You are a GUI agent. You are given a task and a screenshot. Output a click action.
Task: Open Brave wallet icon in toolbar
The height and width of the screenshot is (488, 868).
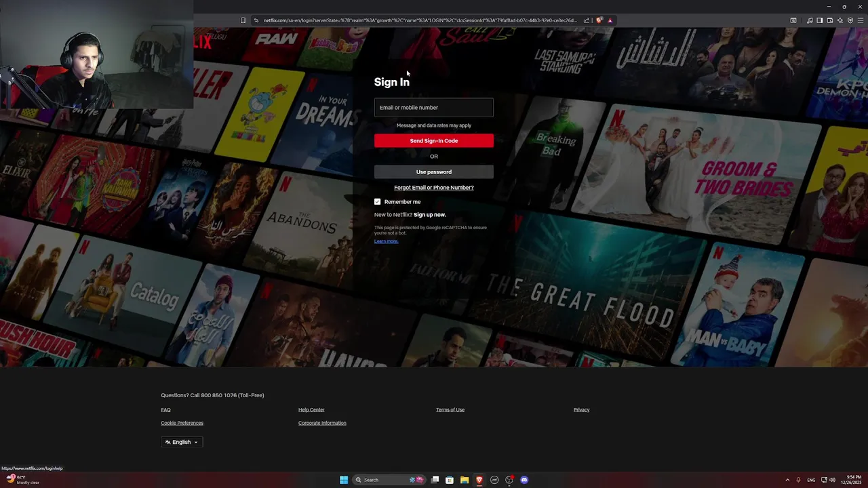(x=830, y=20)
